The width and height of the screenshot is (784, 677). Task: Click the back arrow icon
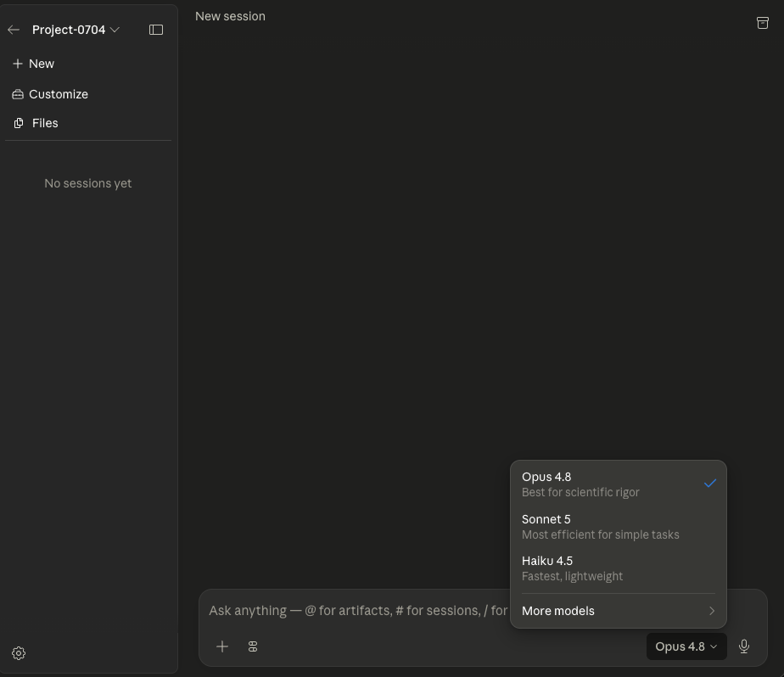tap(14, 30)
